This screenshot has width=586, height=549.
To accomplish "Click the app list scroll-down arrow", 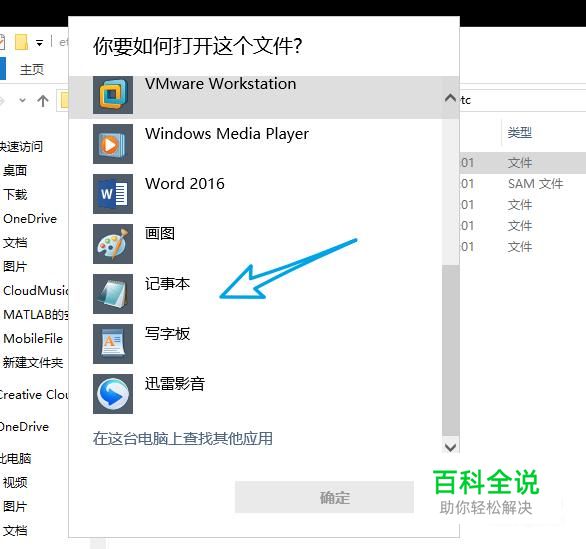I will click(450, 447).
